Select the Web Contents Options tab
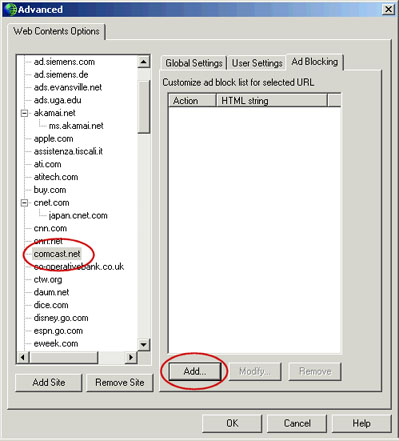The image size is (399, 441). pyautogui.click(x=56, y=31)
